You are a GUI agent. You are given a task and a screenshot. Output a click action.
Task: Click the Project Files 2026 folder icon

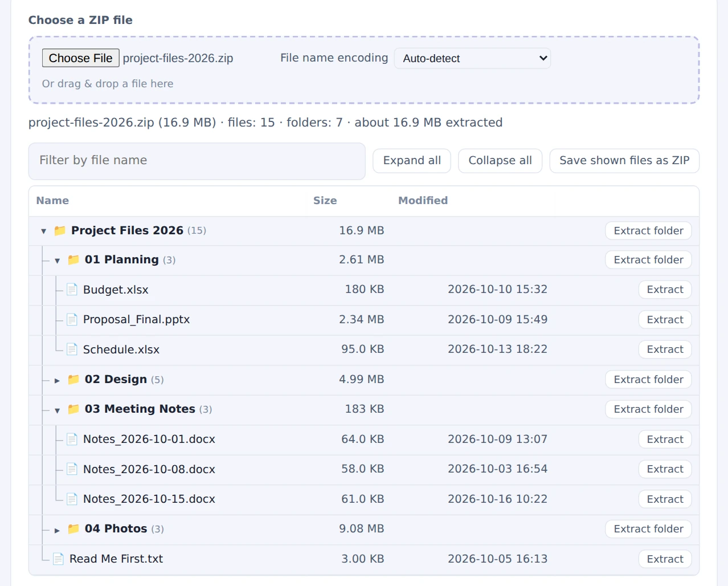click(x=60, y=231)
